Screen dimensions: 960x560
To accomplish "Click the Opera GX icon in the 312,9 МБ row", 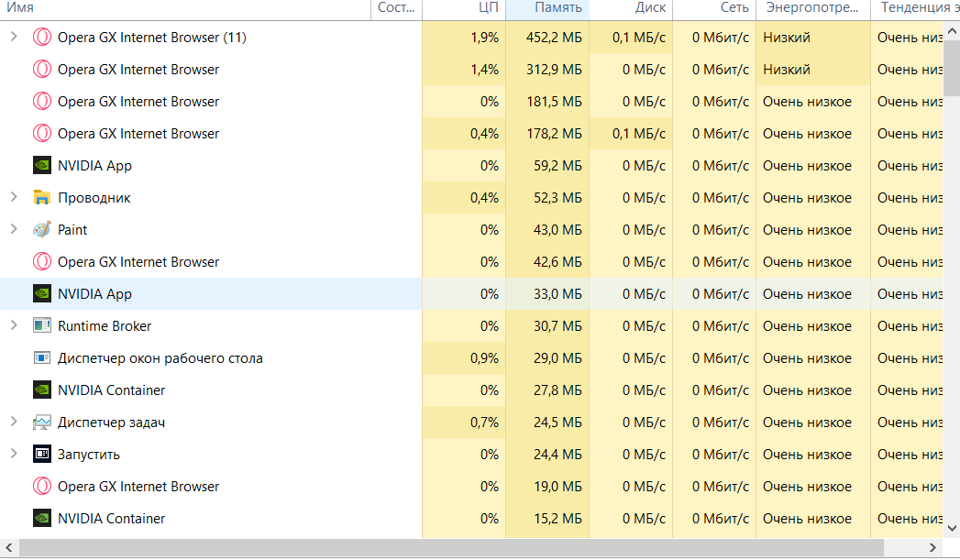I will (x=41, y=70).
